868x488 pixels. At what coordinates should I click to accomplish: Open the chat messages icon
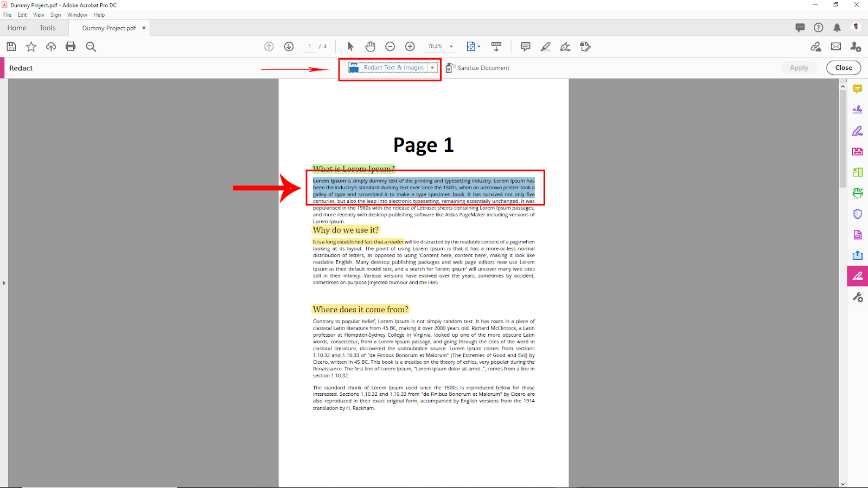pos(800,28)
